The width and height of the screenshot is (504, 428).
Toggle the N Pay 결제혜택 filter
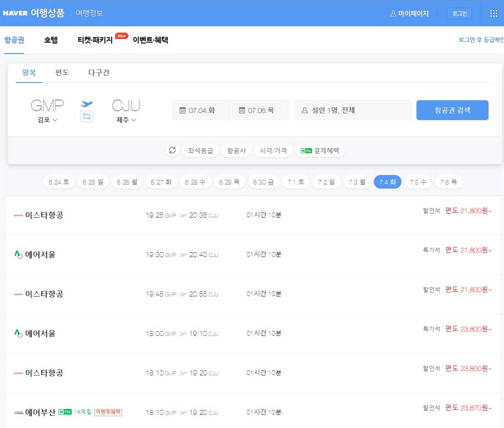[320, 150]
